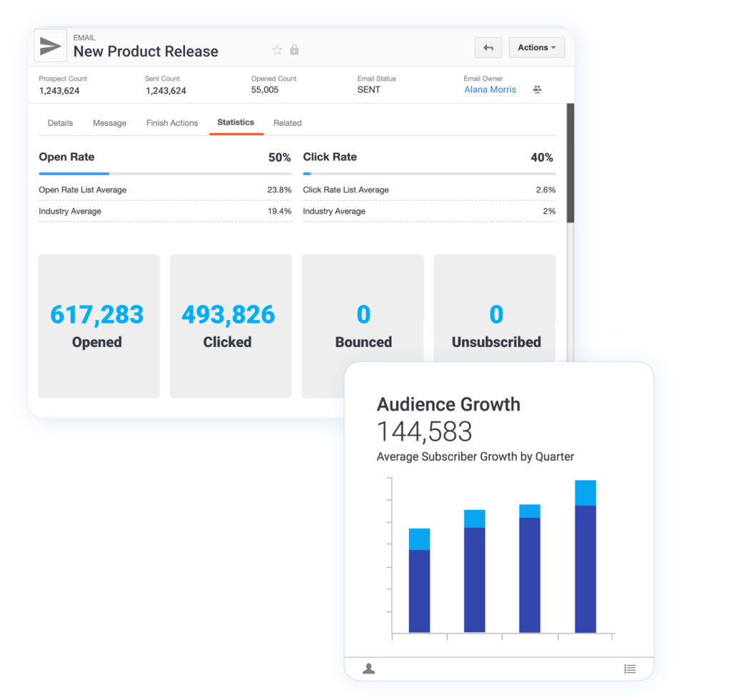Click the change-owner group icon beside Alana Morris
This screenshot has width=731, height=700.
(537, 89)
